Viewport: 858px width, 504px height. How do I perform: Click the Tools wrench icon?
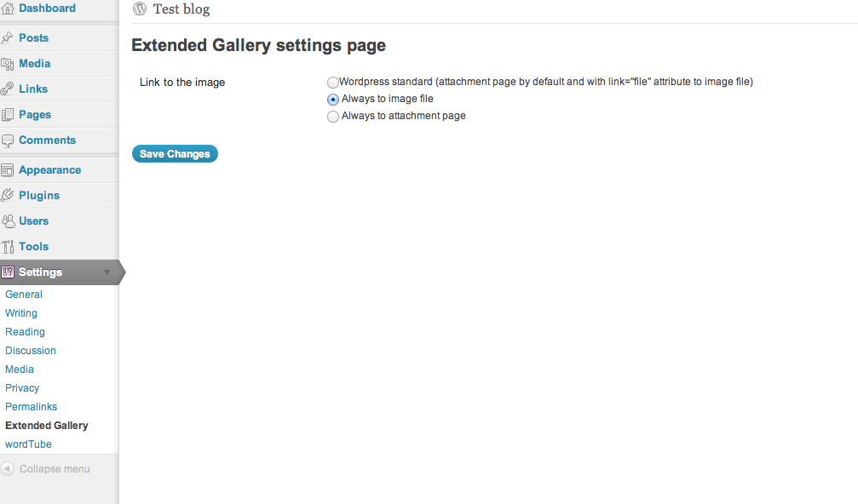click(7, 247)
